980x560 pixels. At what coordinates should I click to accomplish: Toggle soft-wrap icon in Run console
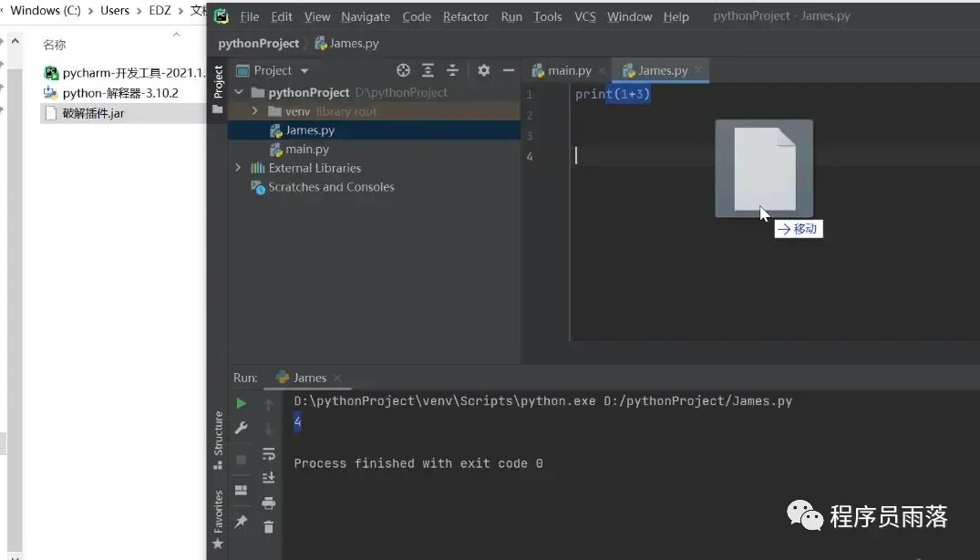(269, 454)
